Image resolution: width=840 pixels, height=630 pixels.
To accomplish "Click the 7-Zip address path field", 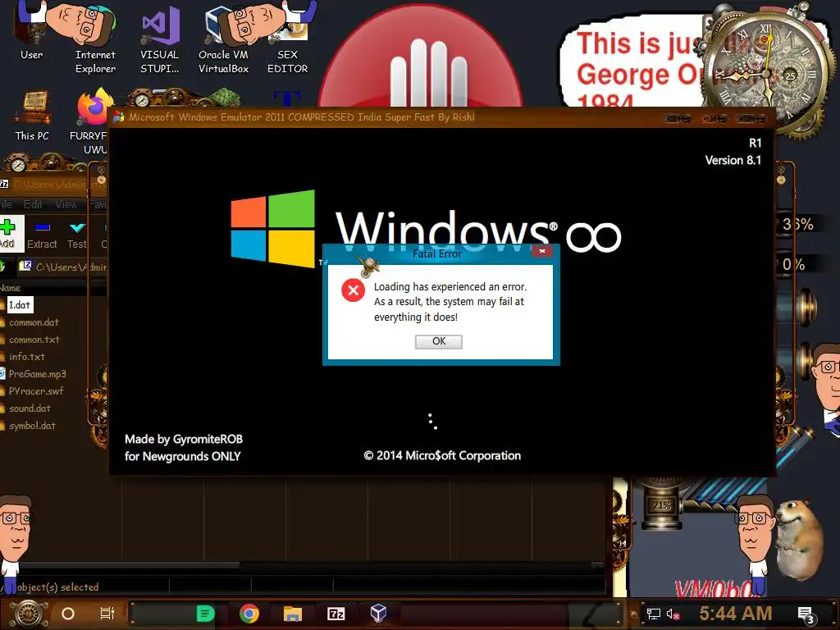I will pos(63,267).
